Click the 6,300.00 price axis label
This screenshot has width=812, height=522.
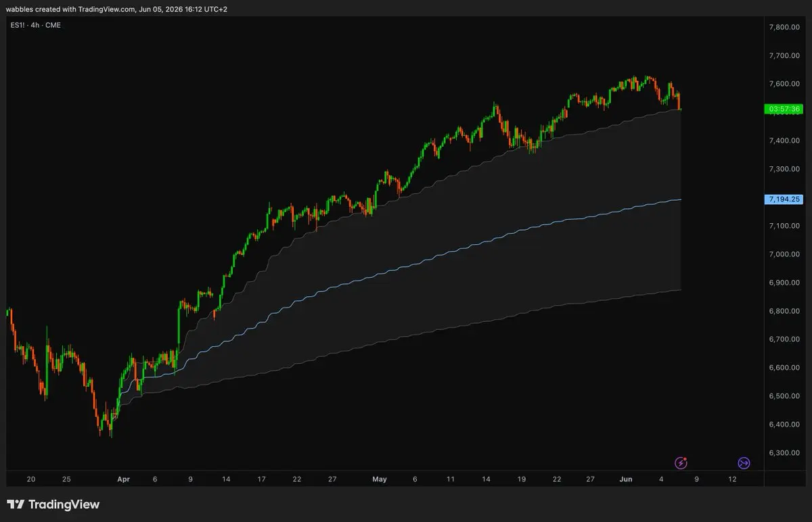click(785, 453)
